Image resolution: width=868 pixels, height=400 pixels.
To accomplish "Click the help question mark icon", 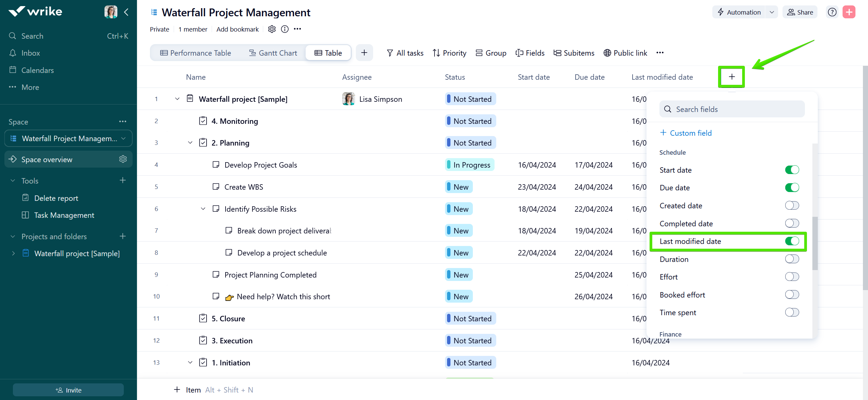I will click(x=832, y=12).
